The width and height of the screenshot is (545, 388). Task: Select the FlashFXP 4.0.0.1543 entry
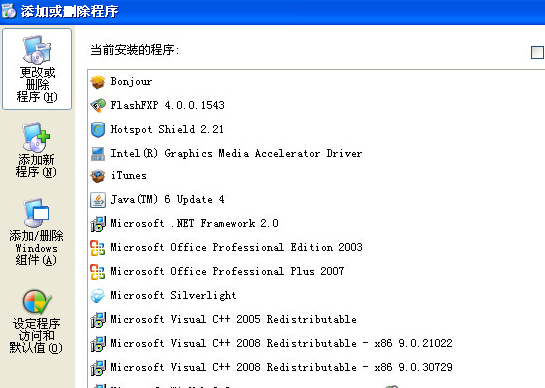click(168, 105)
